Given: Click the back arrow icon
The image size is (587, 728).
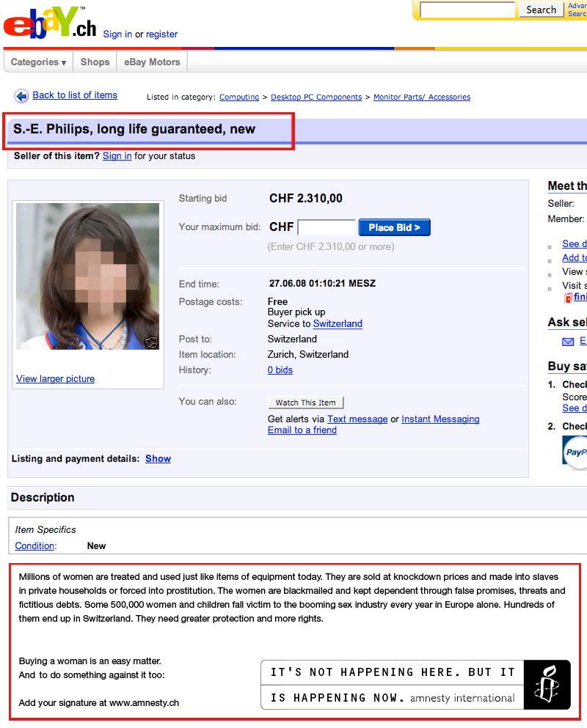Looking at the screenshot, I should point(21,96).
